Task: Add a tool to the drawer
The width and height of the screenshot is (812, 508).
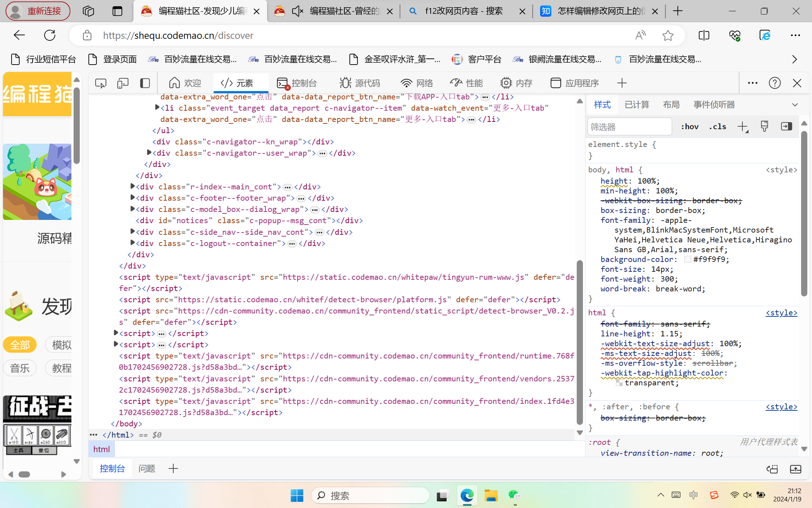Action: (x=173, y=468)
